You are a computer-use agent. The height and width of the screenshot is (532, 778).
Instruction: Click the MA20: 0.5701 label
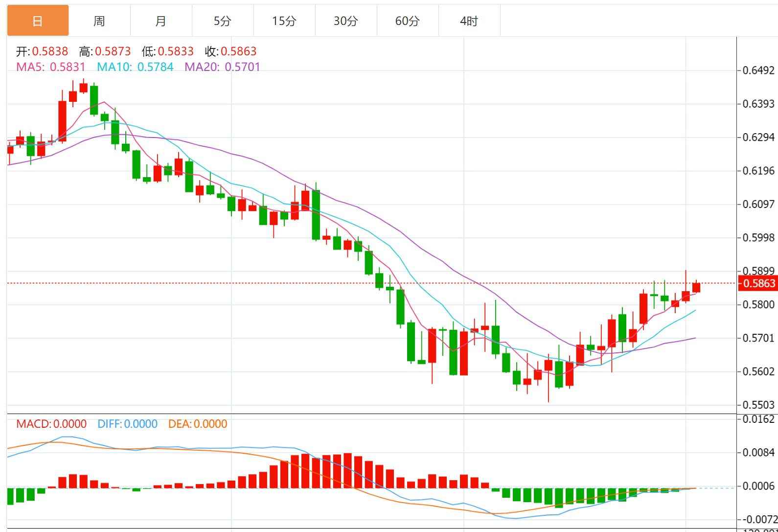[222, 67]
